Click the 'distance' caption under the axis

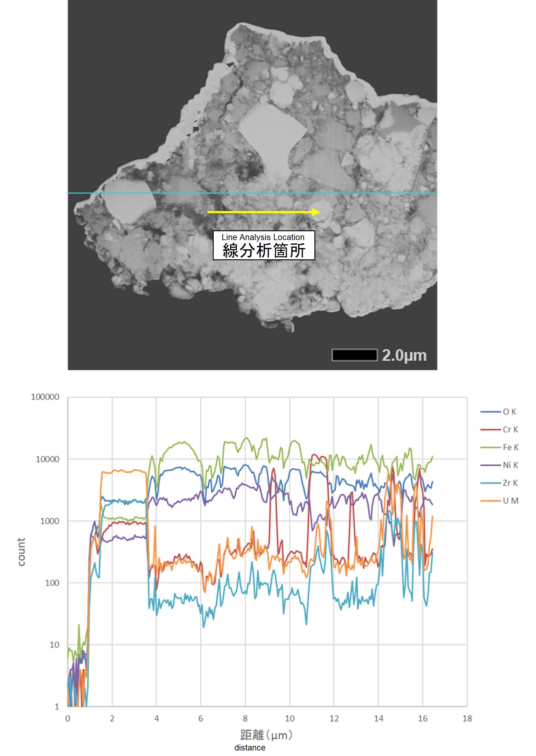click(249, 747)
